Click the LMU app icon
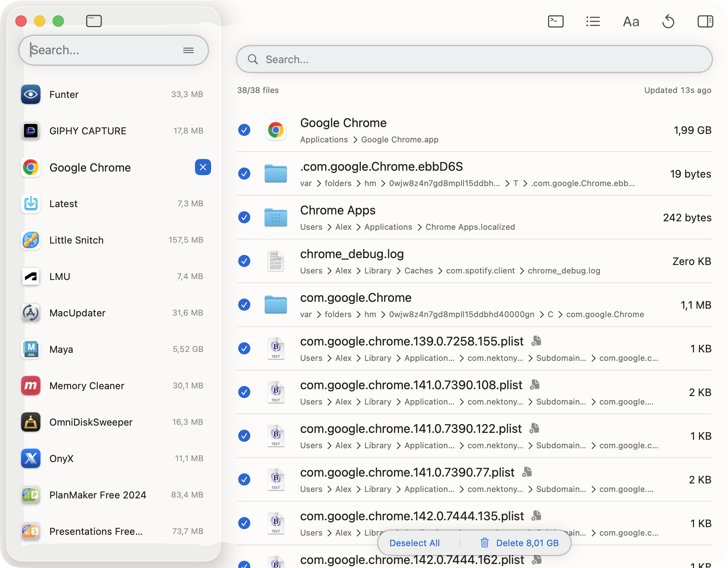Viewport: 728px width, 568px height. pos(31,276)
